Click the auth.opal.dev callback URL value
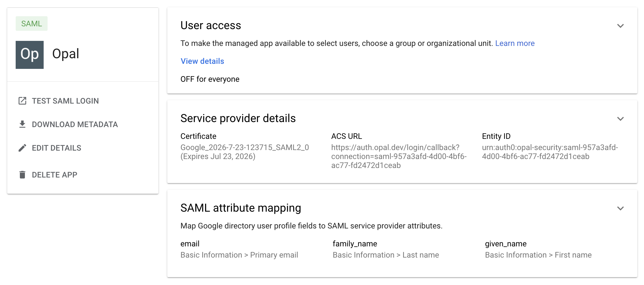The width and height of the screenshot is (644, 285). pyautogui.click(x=399, y=156)
